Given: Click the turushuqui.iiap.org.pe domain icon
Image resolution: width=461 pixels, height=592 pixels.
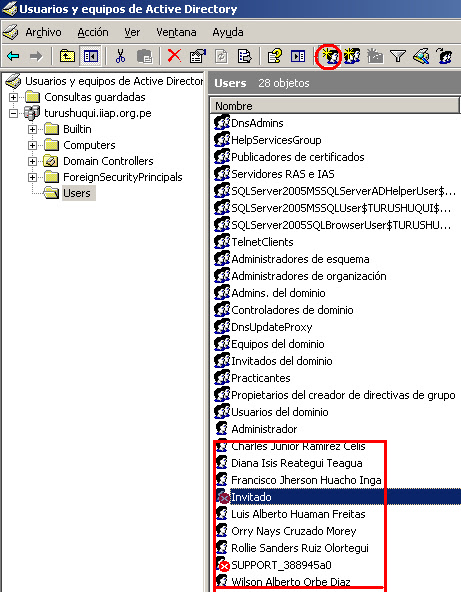Looking at the screenshot, I should click(x=32, y=113).
